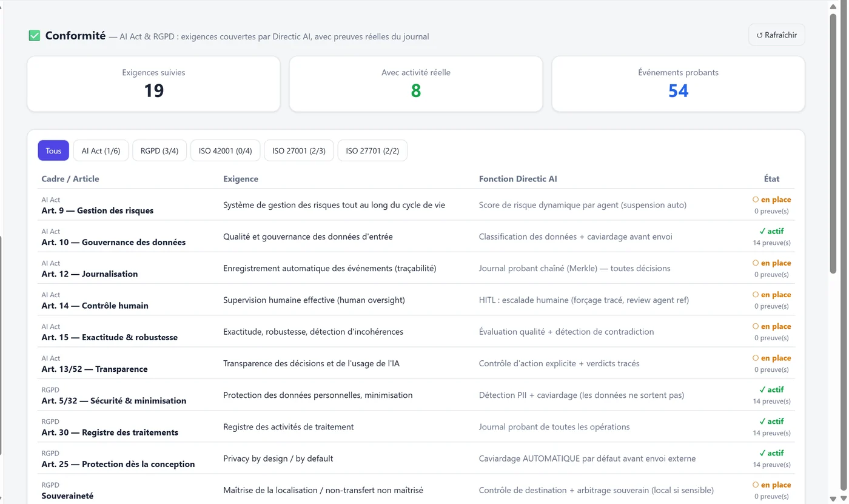Switch to the AI Act (1/6) tab

click(101, 150)
